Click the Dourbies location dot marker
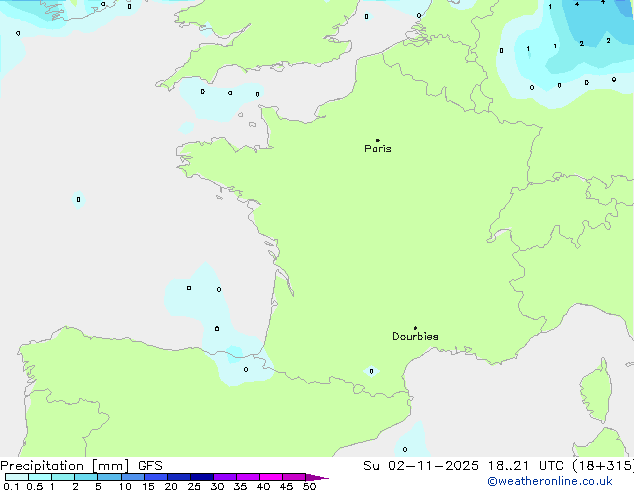Viewport: 634px width, 490px height. 415,328
